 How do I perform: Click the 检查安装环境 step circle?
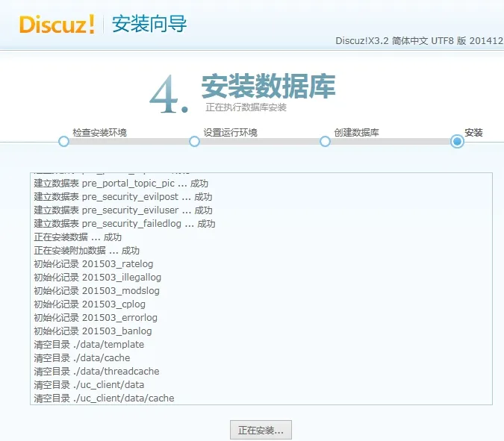click(x=64, y=141)
